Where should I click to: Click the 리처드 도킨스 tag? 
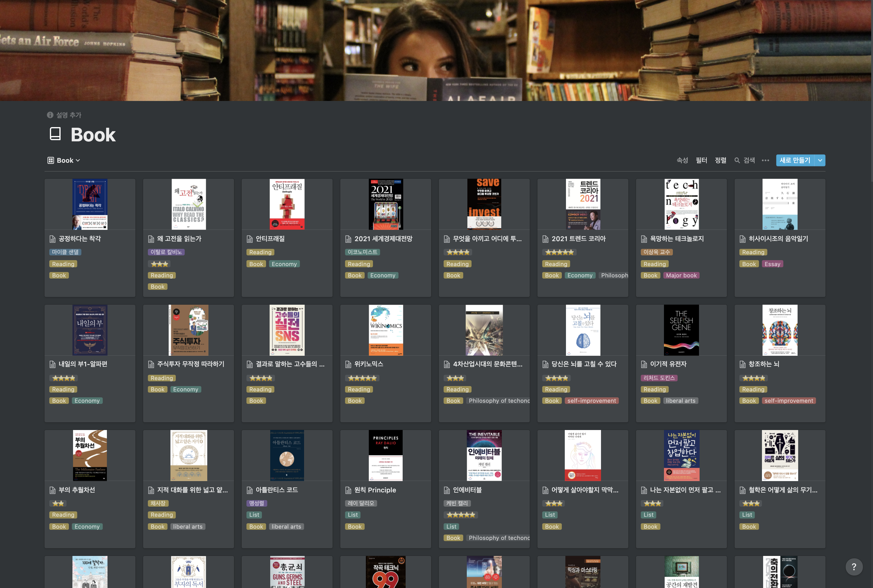[x=659, y=378]
